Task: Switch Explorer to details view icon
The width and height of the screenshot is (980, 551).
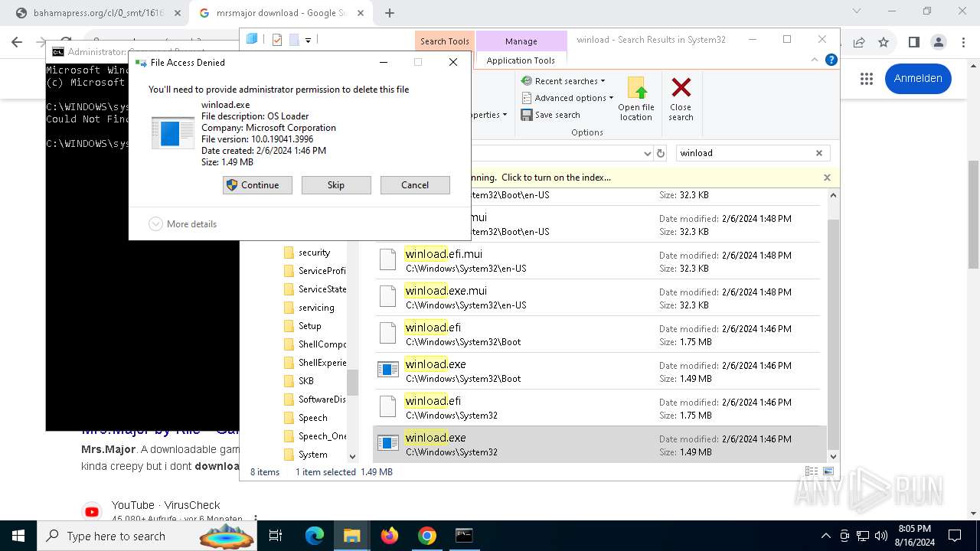Action: tap(811, 472)
